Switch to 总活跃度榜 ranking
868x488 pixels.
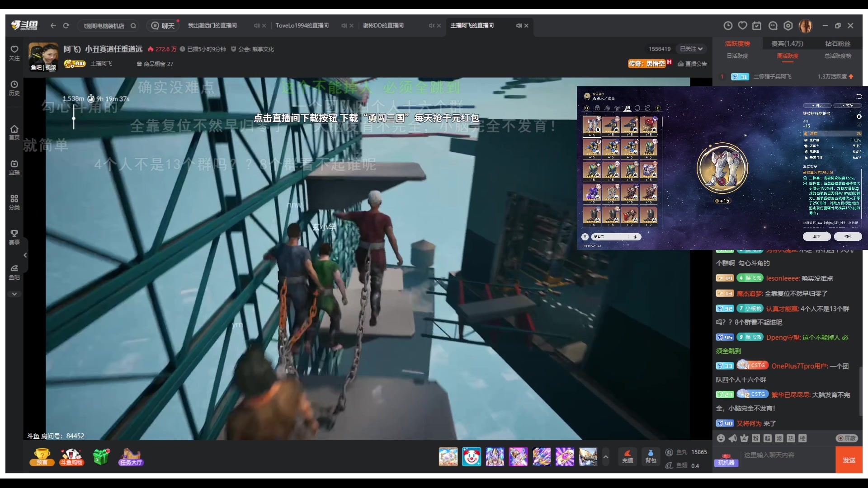838,56
